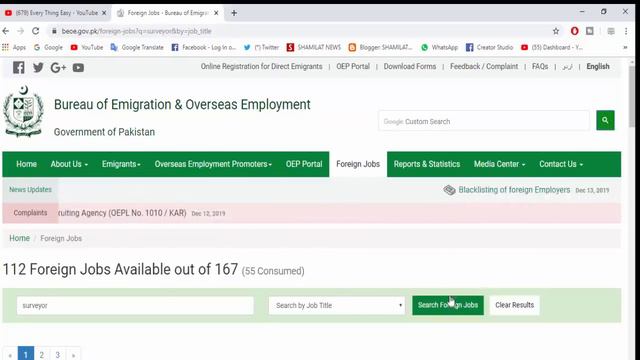Viewport: 640px width, 360px height.
Task: Open the Feedback / Complaint link
Action: tap(484, 67)
